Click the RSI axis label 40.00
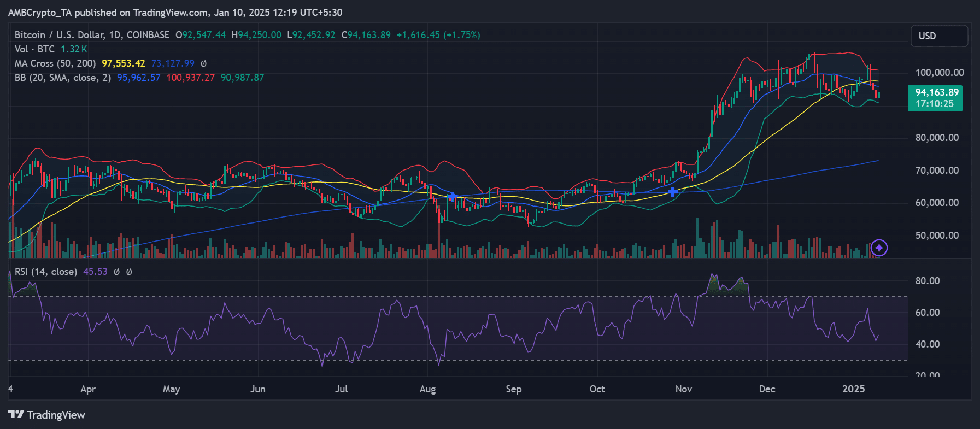This screenshot has height=429, width=980. (x=928, y=344)
